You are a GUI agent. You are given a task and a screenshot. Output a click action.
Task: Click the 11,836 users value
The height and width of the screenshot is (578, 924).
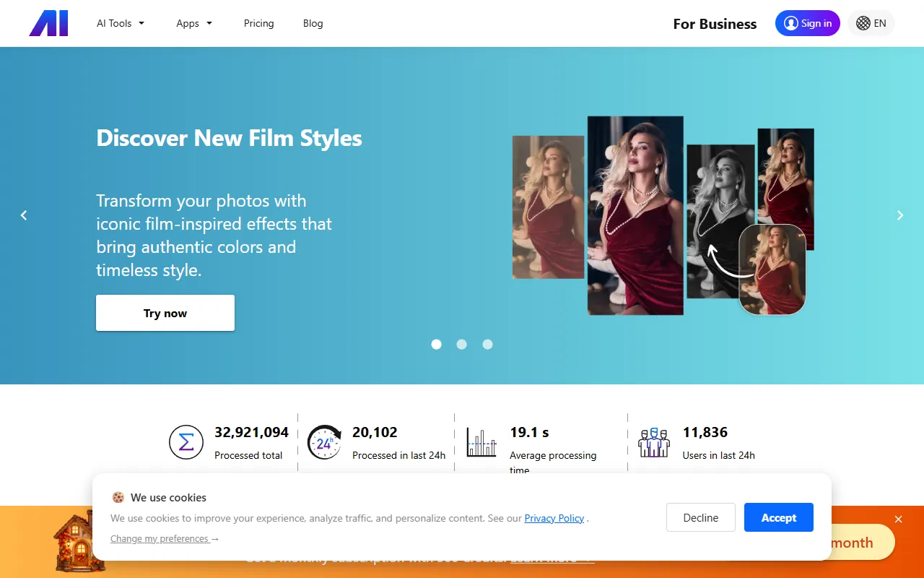pyautogui.click(x=705, y=432)
